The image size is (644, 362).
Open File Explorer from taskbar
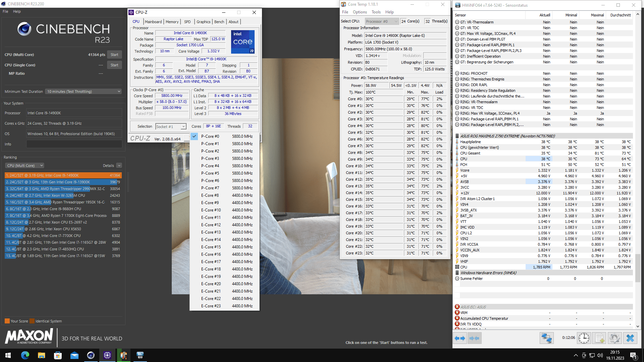[42, 355]
